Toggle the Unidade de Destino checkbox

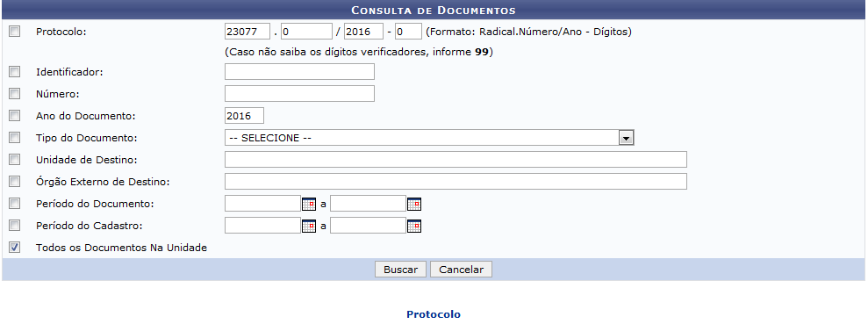pos(14,160)
